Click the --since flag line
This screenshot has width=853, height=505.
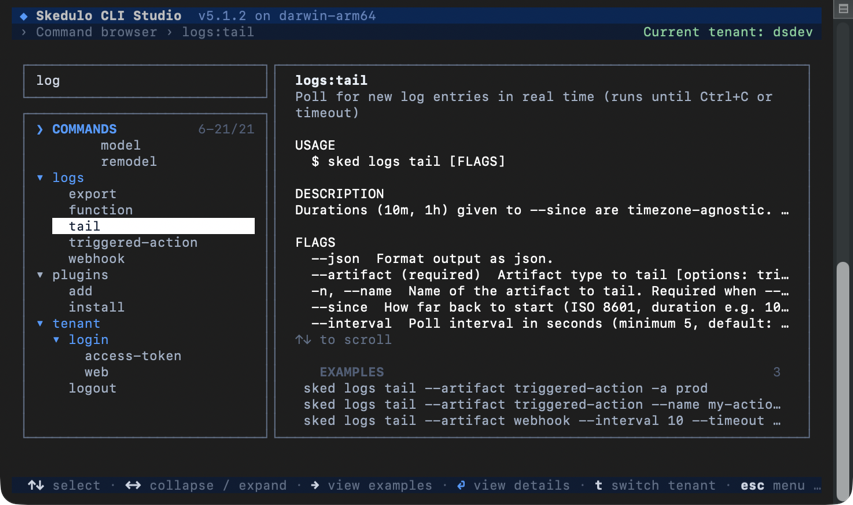[550, 307]
